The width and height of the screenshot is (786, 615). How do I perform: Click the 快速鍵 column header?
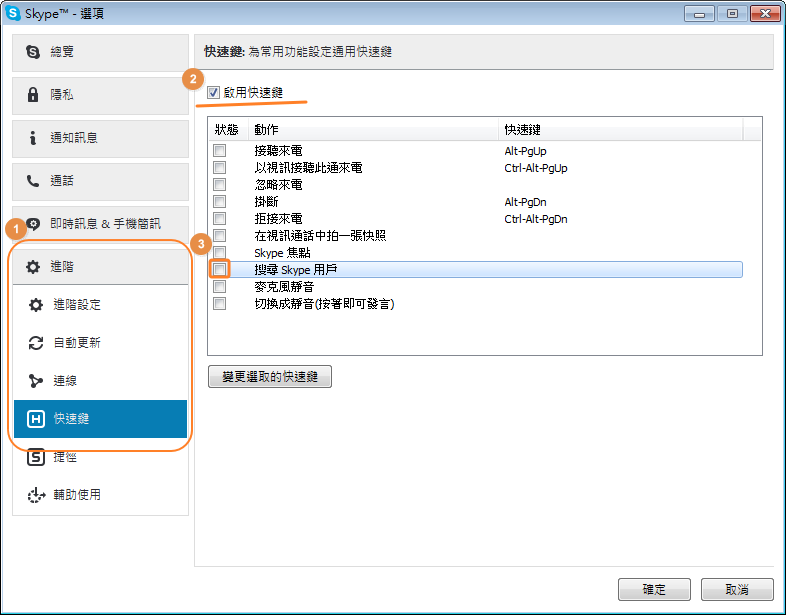pos(621,130)
